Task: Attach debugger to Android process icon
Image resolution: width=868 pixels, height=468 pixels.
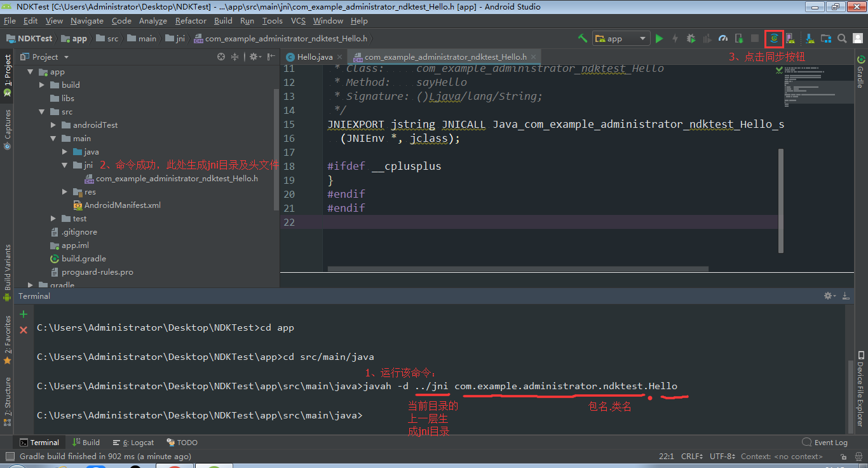Action: 740,38
